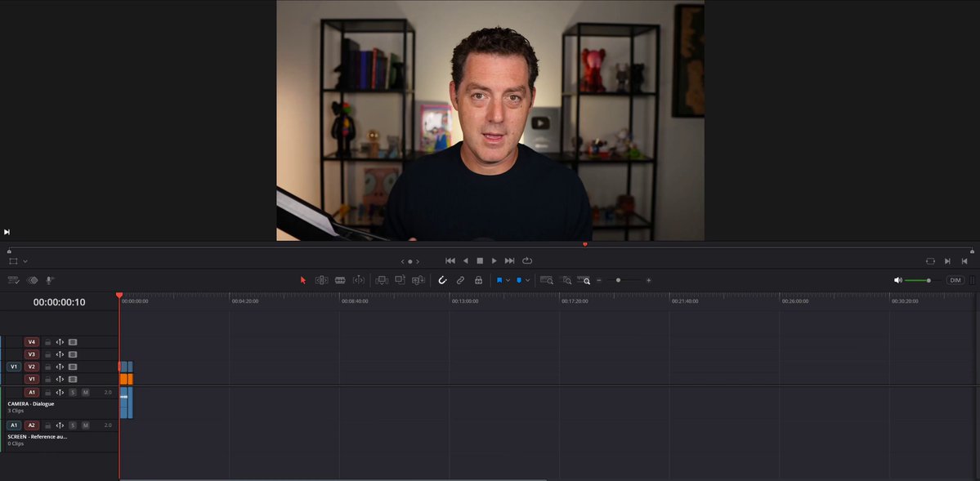Viewport: 980px width, 481px height.
Task: Click the viewer scrubber red position marker
Action: [585, 244]
